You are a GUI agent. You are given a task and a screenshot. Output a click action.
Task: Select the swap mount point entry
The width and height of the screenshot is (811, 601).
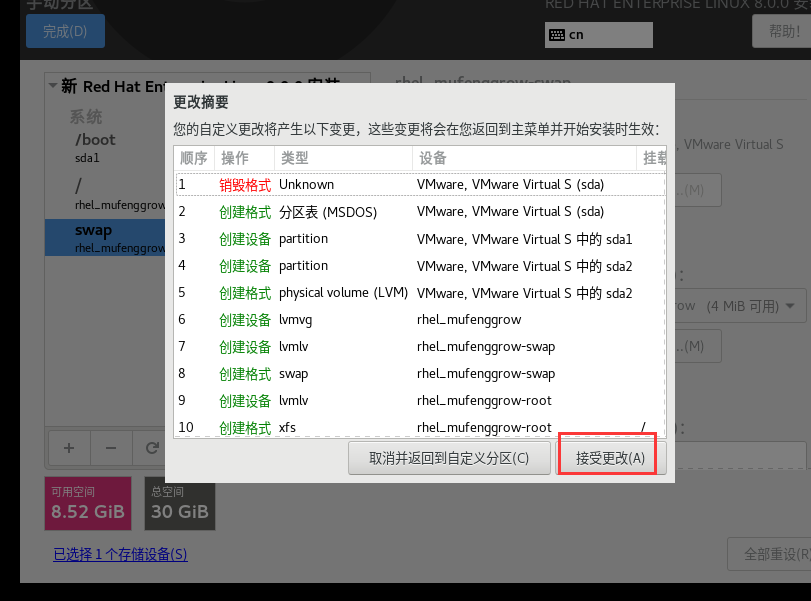tap(105, 237)
